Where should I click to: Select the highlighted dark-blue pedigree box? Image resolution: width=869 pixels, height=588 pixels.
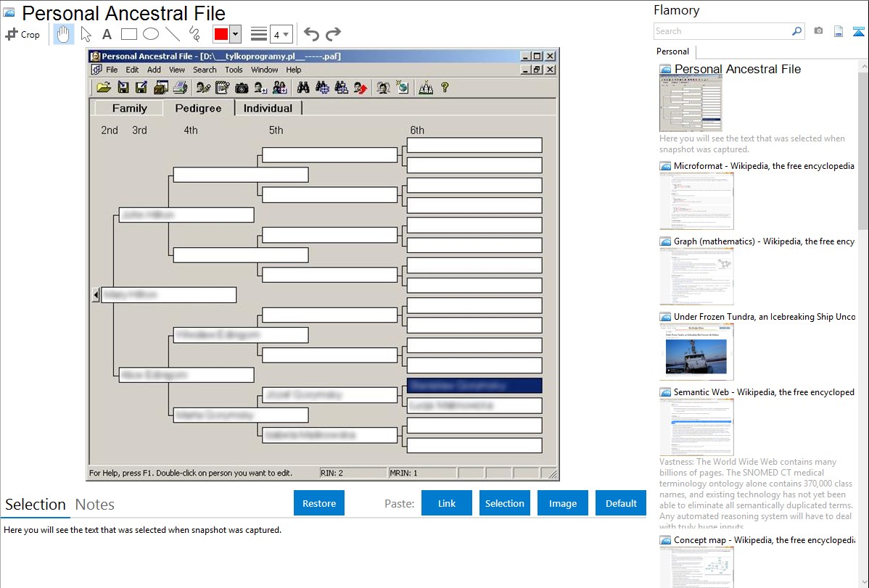pyautogui.click(x=474, y=386)
